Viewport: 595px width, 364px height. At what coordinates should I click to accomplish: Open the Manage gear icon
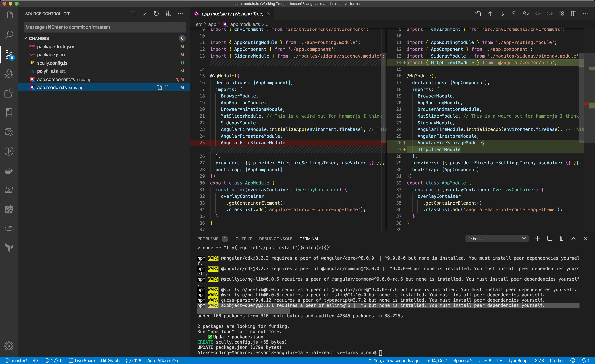(x=9, y=346)
